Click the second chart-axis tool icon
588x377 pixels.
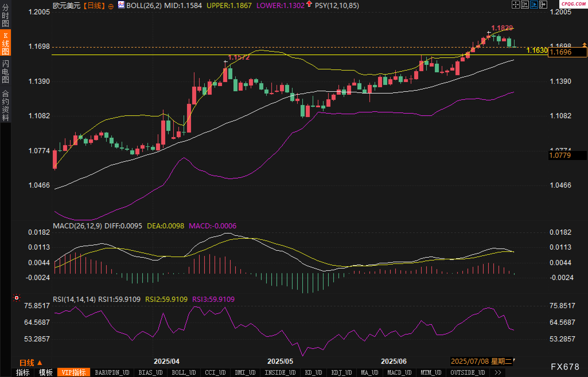(x=525, y=5)
